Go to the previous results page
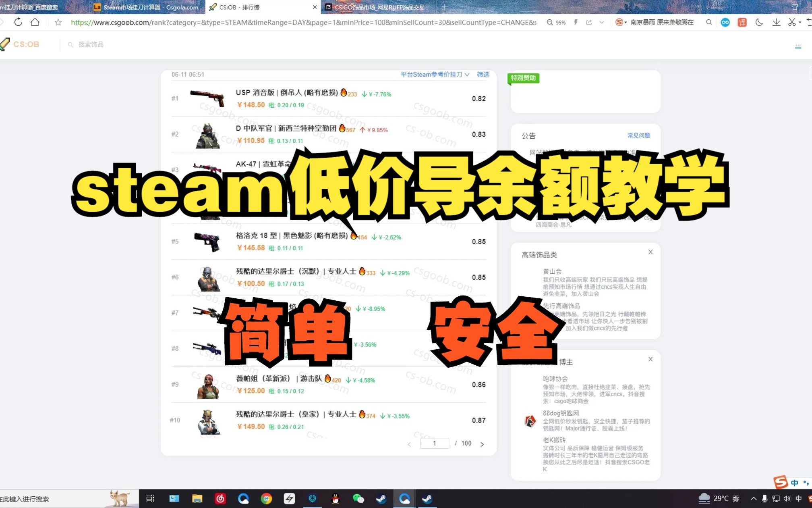The width and height of the screenshot is (812, 508). click(409, 444)
